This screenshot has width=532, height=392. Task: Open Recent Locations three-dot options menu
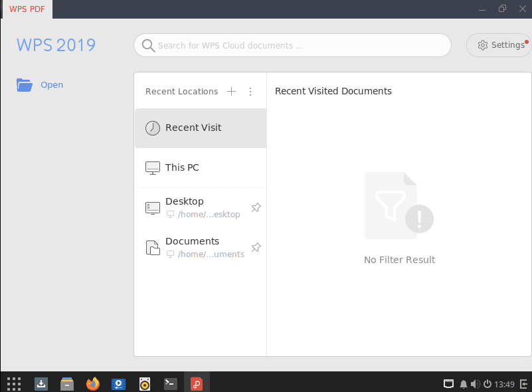[x=250, y=92]
